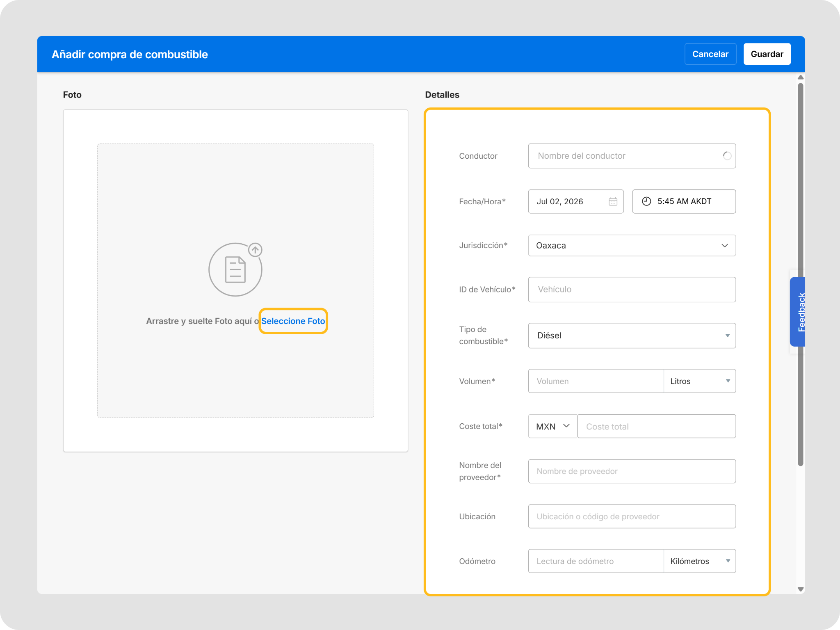Expand the Jurisdicción dropdown showing Oaxaca
This screenshot has height=630, width=840.
(632, 245)
